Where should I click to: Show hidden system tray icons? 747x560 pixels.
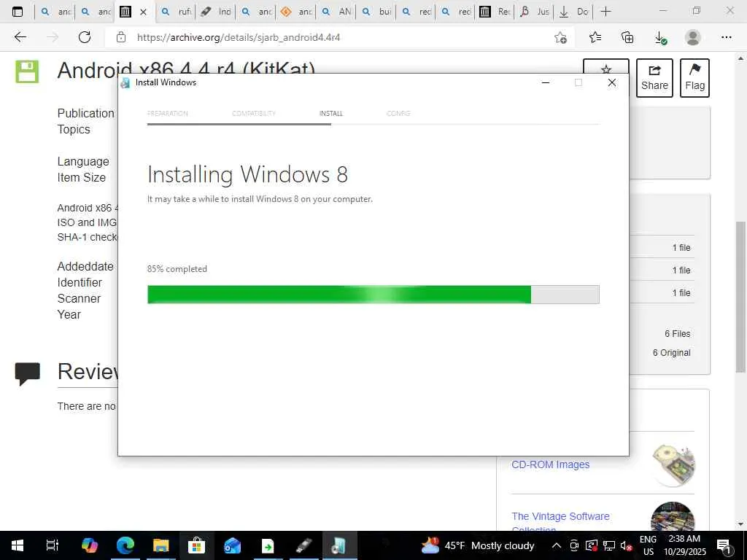(x=556, y=545)
